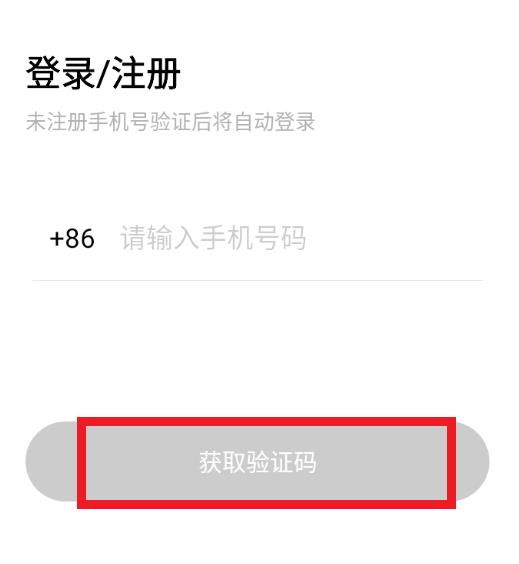Click the rounded right end of the gray button
The width and height of the screenshot is (519, 564).
(x=473, y=461)
